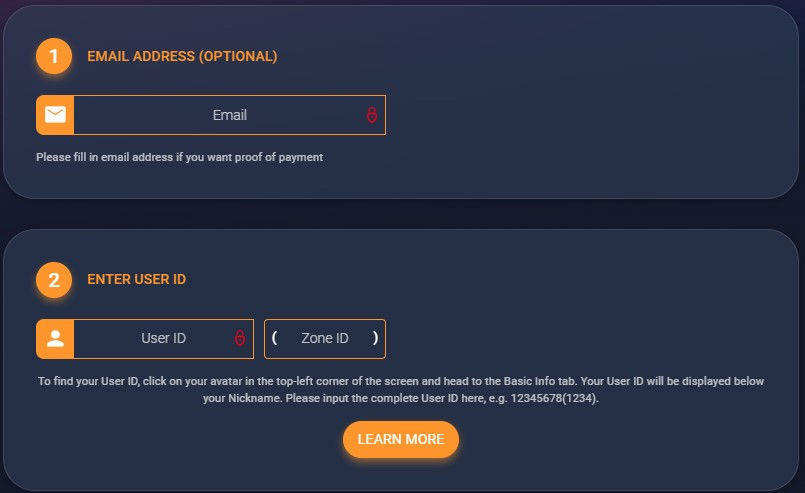Click the orange step 1 number badge
This screenshot has height=493, width=805.
(x=54, y=56)
